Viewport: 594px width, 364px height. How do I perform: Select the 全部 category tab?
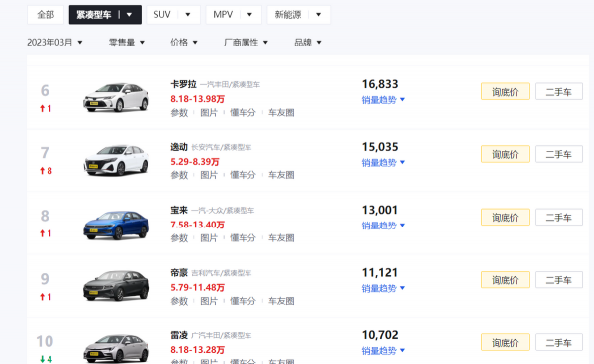(46, 15)
